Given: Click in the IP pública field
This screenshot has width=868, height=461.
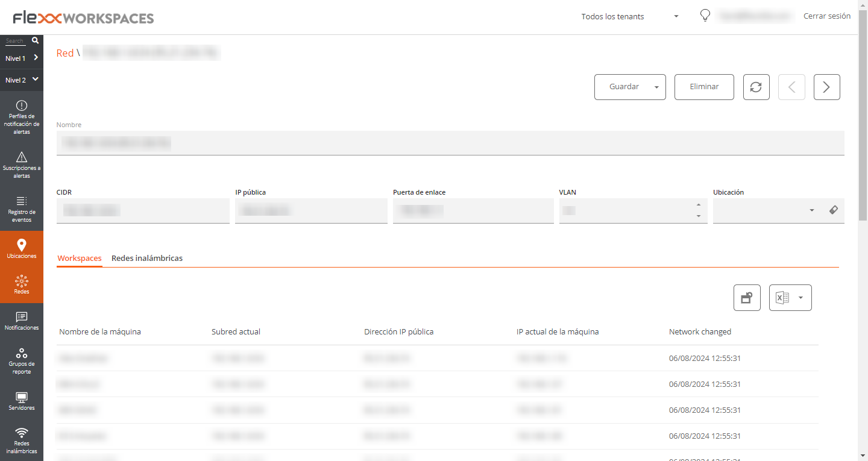Looking at the screenshot, I should point(311,210).
